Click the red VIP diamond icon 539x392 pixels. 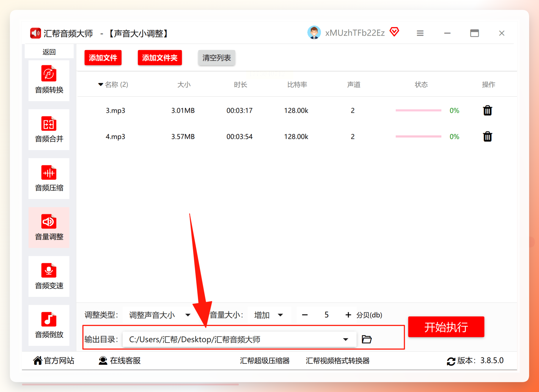click(x=394, y=32)
